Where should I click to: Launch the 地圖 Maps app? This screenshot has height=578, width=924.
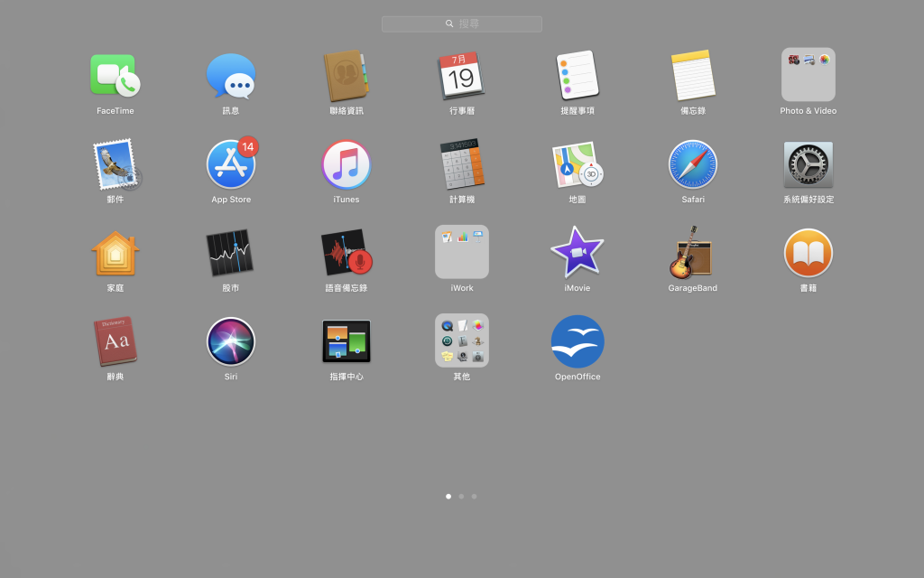click(577, 164)
